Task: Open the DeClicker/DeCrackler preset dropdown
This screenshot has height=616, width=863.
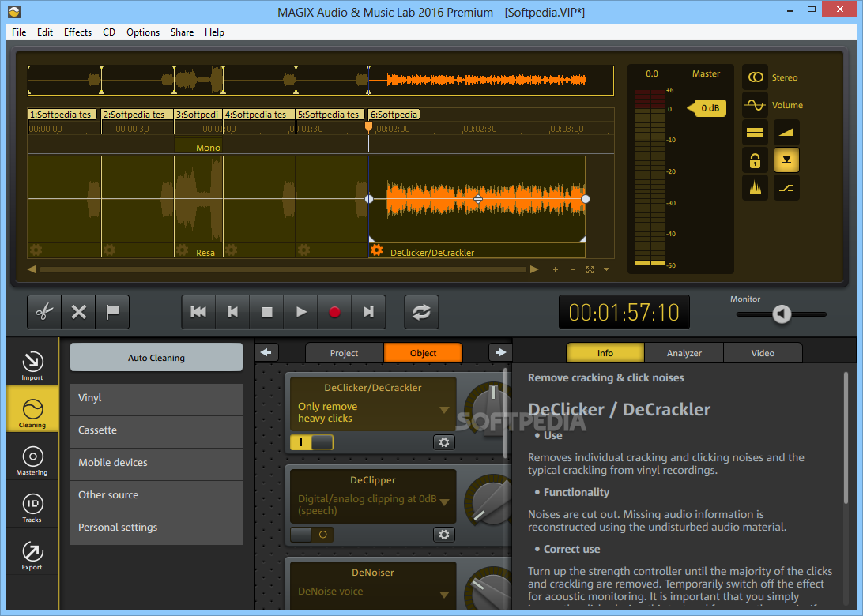Action: [444, 410]
